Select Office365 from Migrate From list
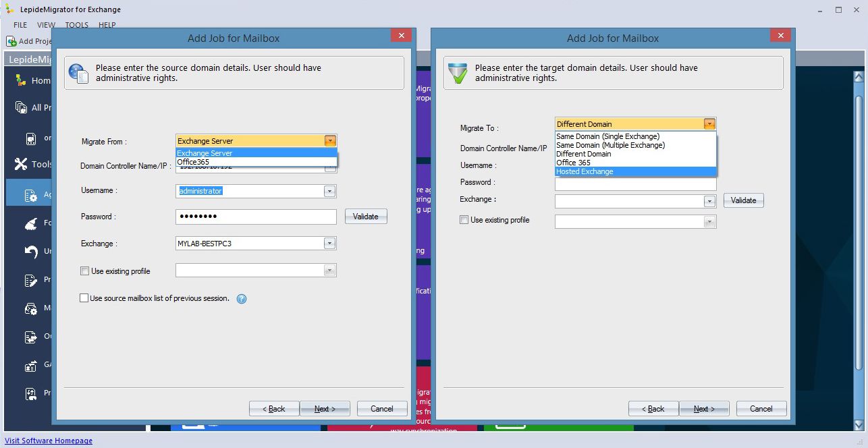The image size is (868, 448). (256, 162)
